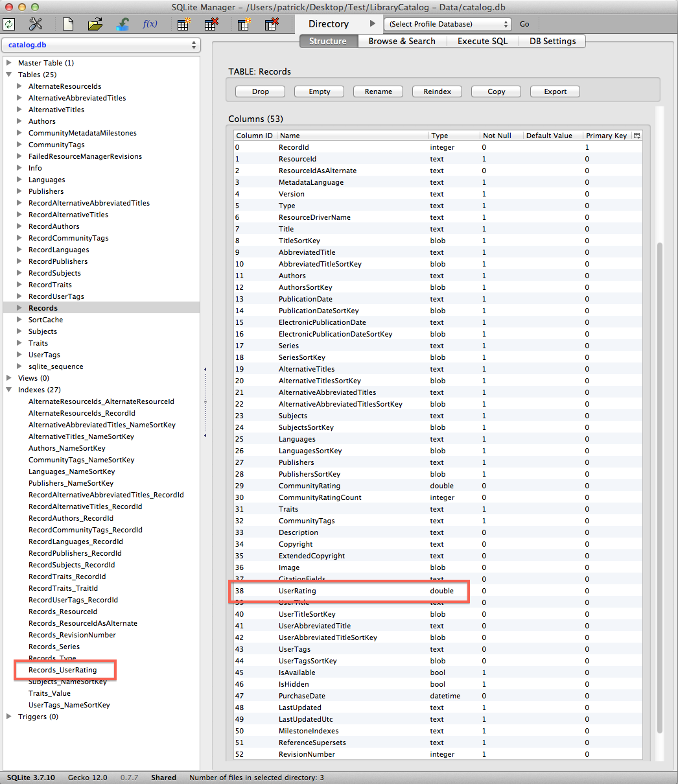Viewport: 678px width, 784px height.
Task: Expand the Publishers table node
Action: pos(19,191)
